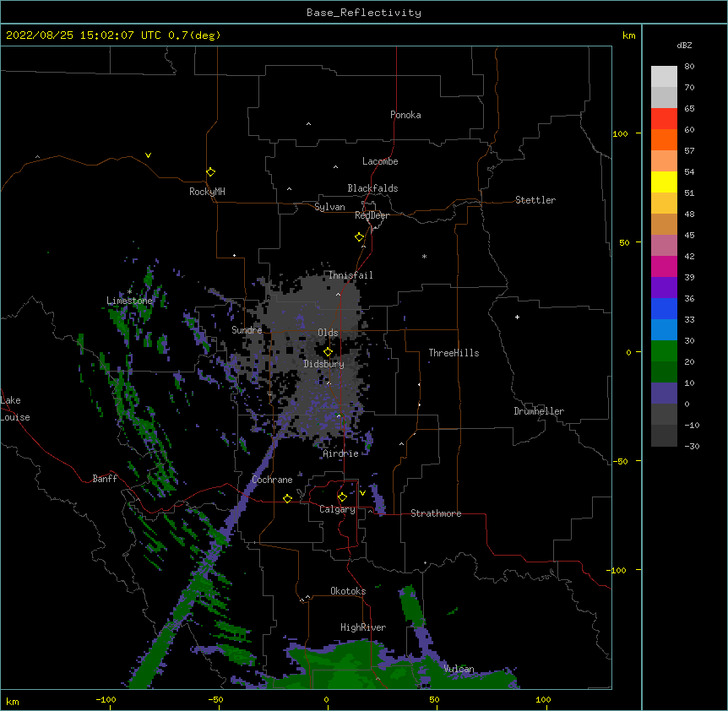Select the Sundre label
Image resolution: width=728 pixels, height=711 pixels.
click(x=247, y=330)
